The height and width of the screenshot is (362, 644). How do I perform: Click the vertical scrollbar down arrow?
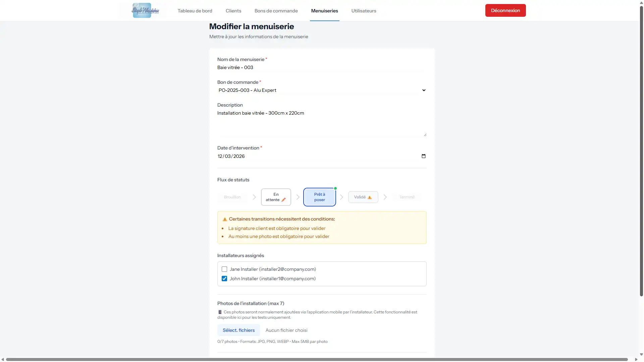click(641, 354)
